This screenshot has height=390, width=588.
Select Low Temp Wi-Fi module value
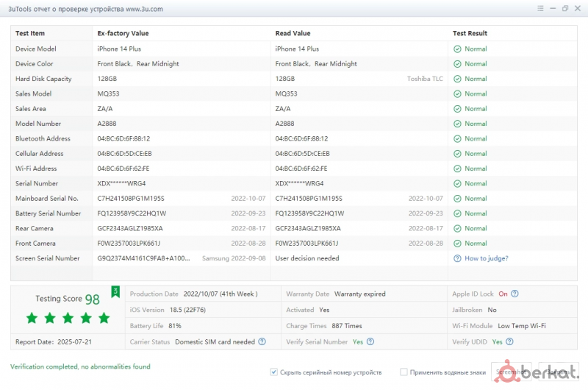[x=522, y=326]
